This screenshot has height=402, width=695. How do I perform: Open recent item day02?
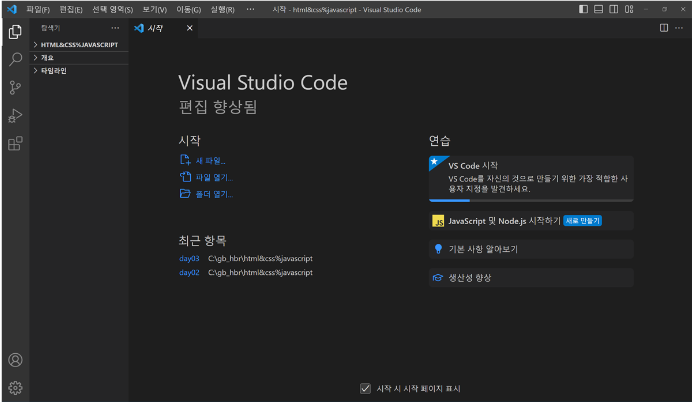(x=189, y=273)
